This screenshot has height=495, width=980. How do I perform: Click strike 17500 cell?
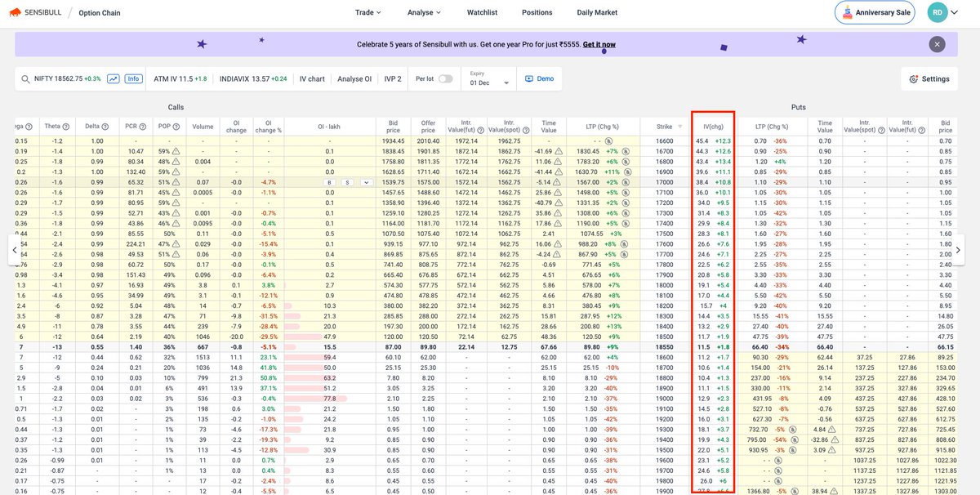click(x=663, y=234)
